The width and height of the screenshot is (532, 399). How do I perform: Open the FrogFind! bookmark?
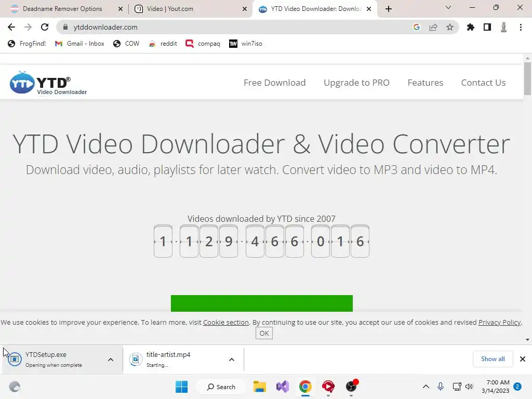pyautogui.click(x=27, y=44)
